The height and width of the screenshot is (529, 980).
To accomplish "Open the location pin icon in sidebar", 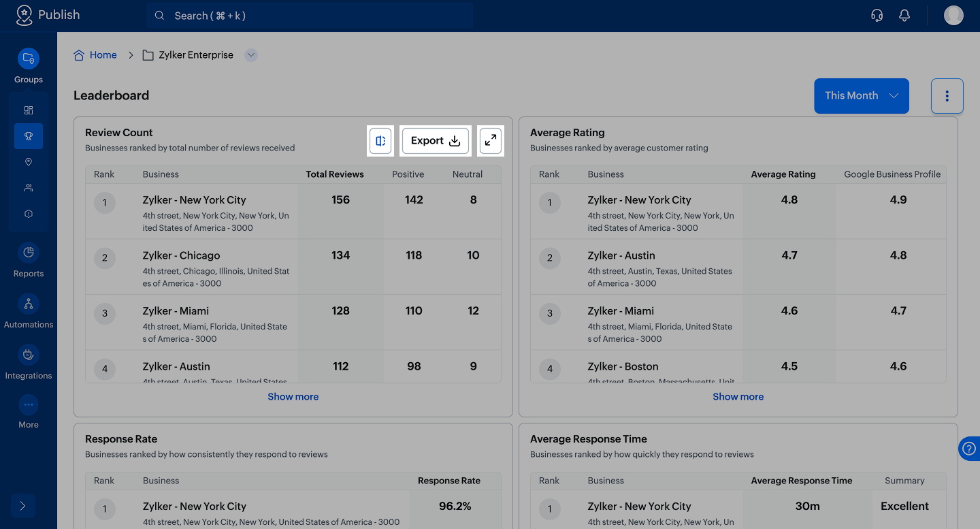I will (x=29, y=162).
